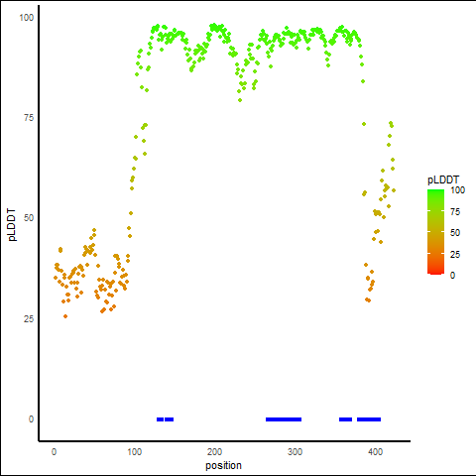Click the y-axis tick label 50

tap(29, 218)
